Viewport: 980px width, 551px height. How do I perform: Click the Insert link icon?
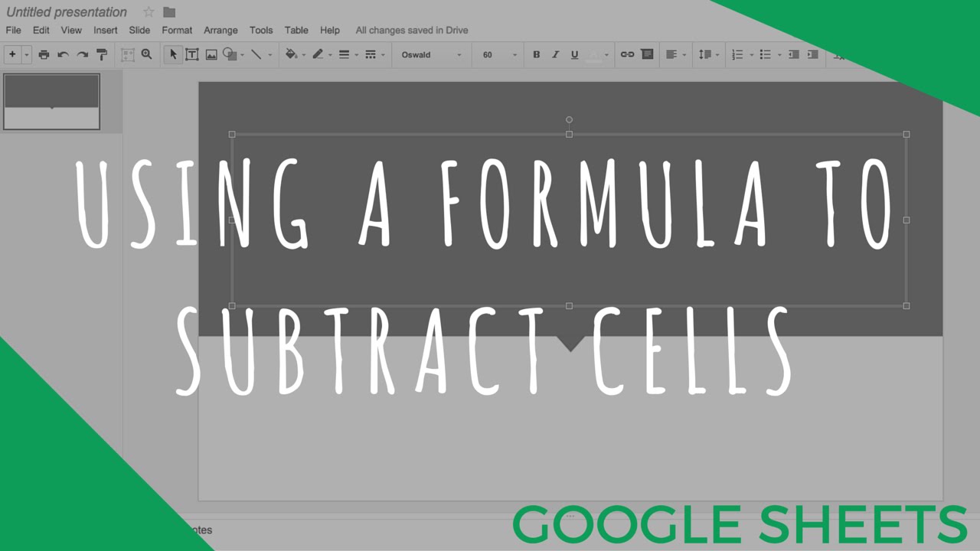pos(627,54)
